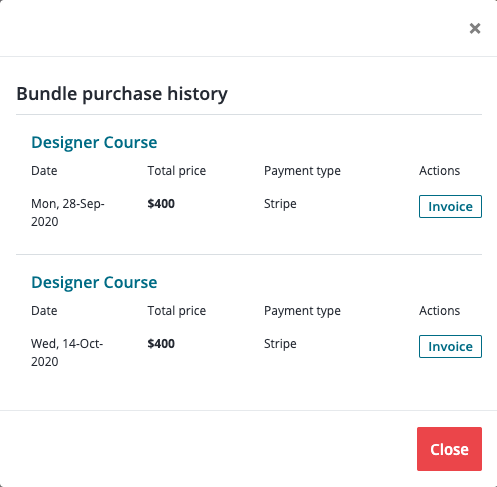Screen dimensions: 497x487
Task: Click the Mon, 28-Sep-2020 date value
Action: pos(68,213)
